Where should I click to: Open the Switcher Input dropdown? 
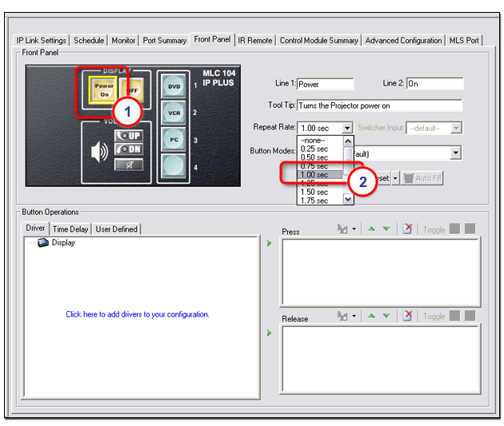pos(456,128)
